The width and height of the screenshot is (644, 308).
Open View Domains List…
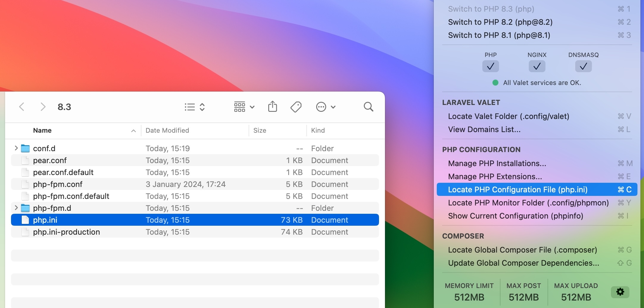(537, 129)
